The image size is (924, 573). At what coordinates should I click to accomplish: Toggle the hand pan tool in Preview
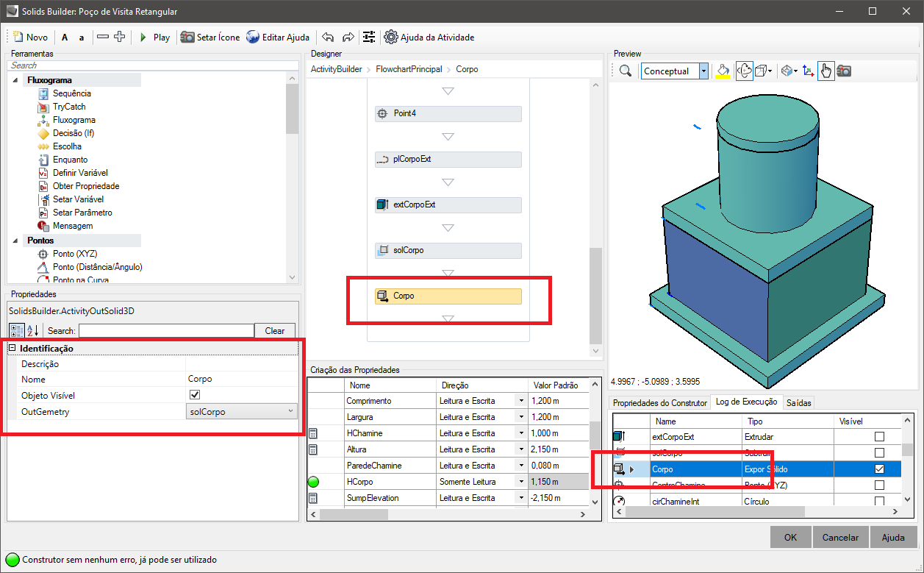[825, 71]
